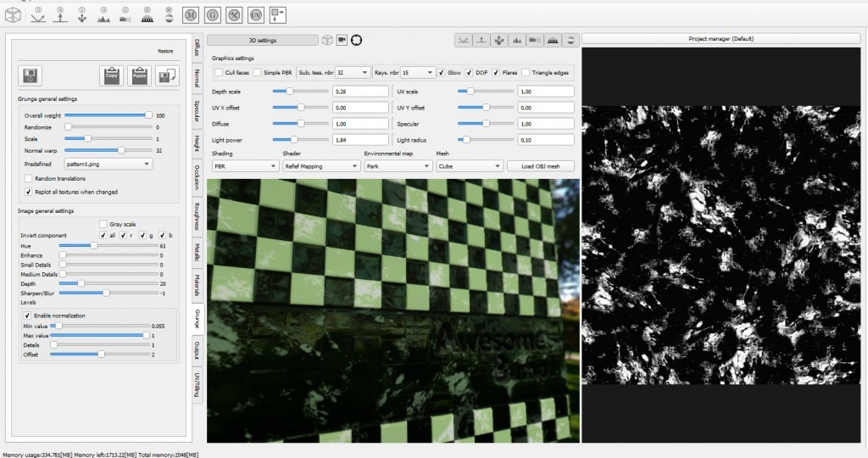
Task: Uncheck Enable normalization
Action: click(28, 316)
